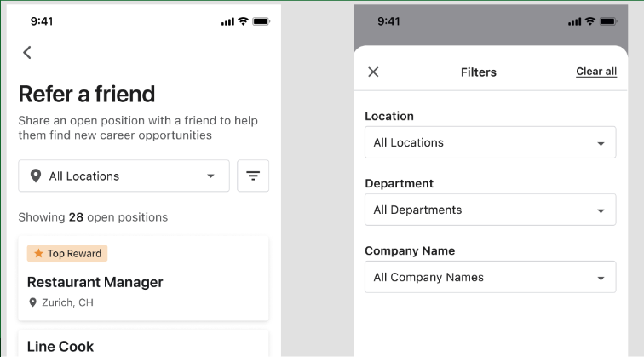644x357 pixels.
Task: Tap the battery icon in left status bar
Action: (262, 21)
